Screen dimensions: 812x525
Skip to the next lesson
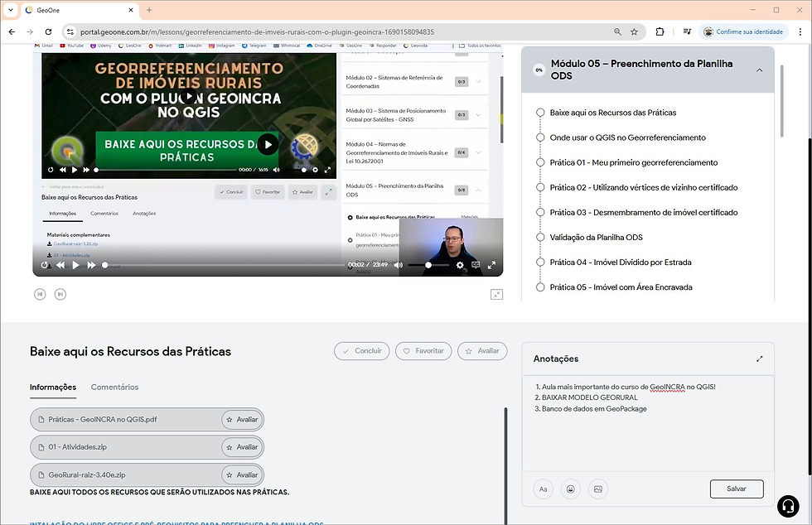click(60, 294)
